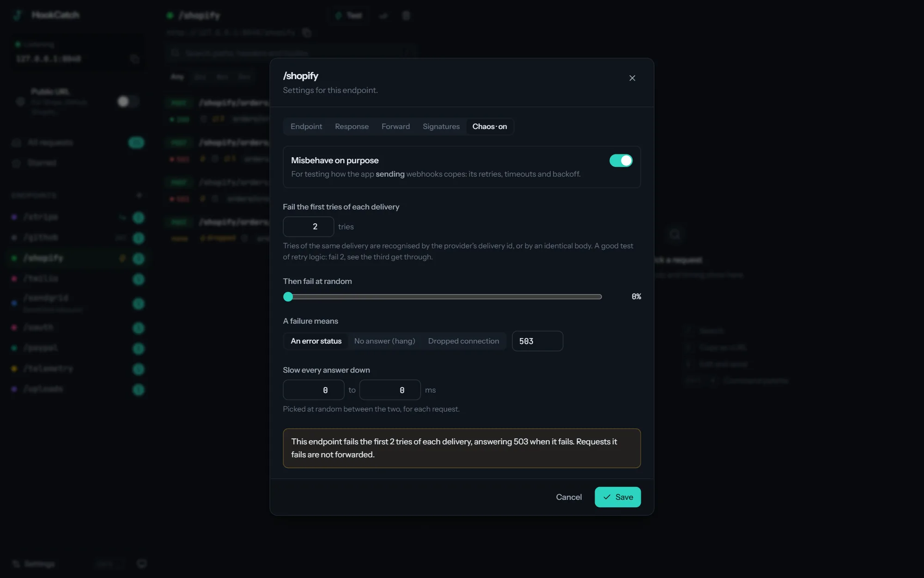Save the chaos settings
This screenshot has width=924, height=578.
point(618,497)
